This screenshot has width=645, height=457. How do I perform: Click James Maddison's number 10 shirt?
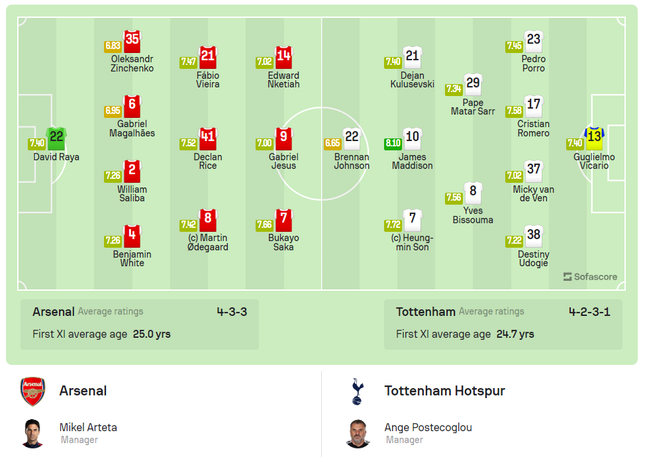412,139
